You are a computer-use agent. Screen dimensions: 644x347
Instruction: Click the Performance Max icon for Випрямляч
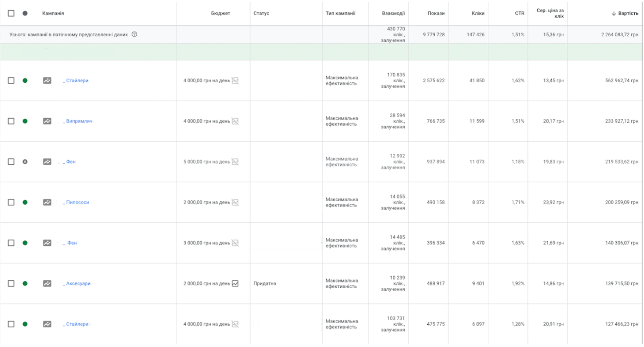pos(47,121)
